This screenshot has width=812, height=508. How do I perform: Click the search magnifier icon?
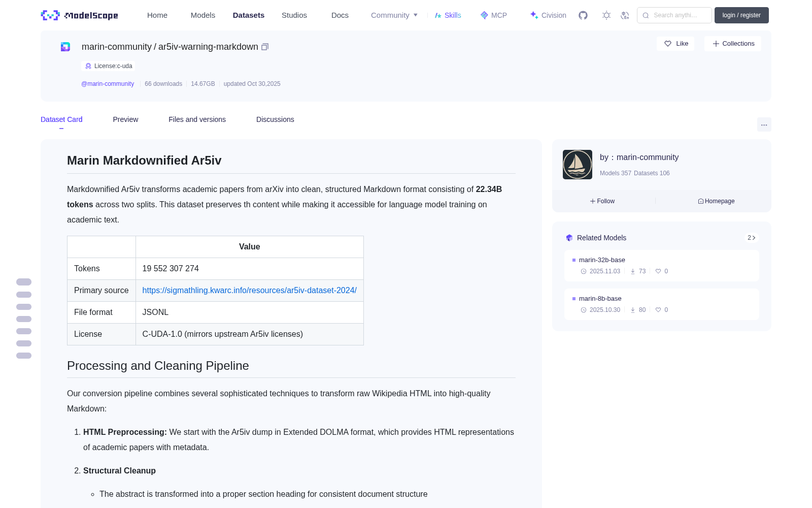click(646, 15)
